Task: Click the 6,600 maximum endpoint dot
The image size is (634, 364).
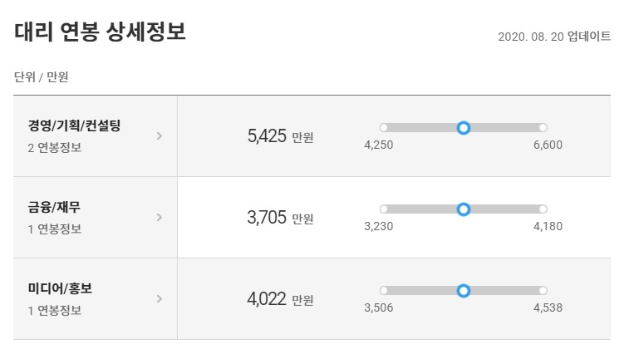Action: tap(543, 128)
